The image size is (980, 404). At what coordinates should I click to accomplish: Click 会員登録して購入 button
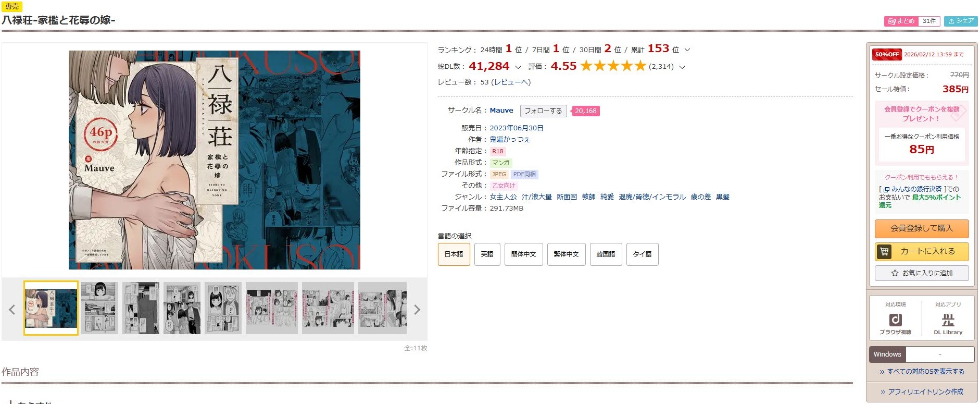point(922,228)
